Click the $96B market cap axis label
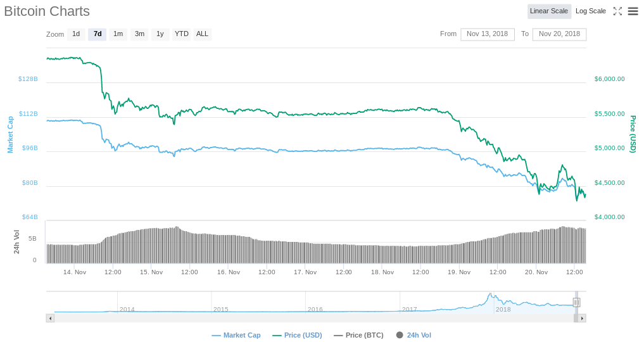 pyautogui.click(x=30, y=148)
